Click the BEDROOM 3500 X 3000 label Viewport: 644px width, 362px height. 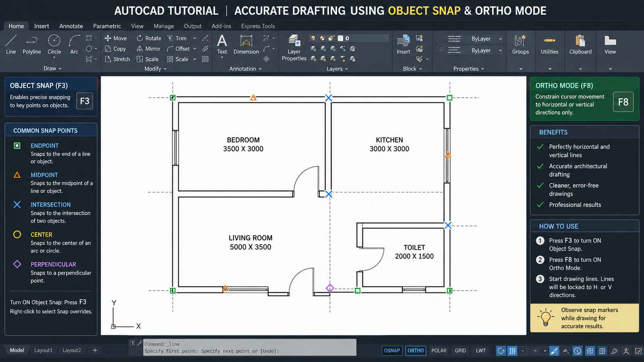click(x=243, y=144)
